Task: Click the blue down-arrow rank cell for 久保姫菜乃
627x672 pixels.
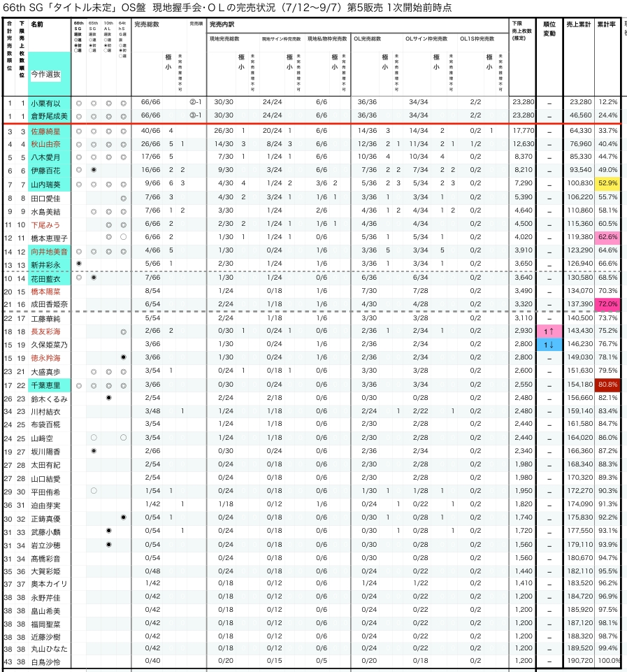Action: pos(549,345)
